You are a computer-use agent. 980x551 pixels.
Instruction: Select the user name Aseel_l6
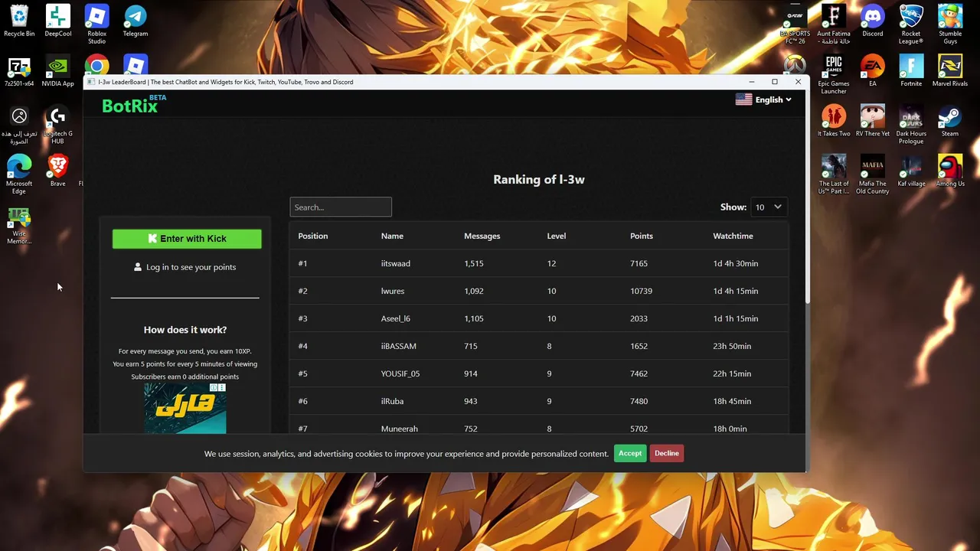click(x=396, y=318)
